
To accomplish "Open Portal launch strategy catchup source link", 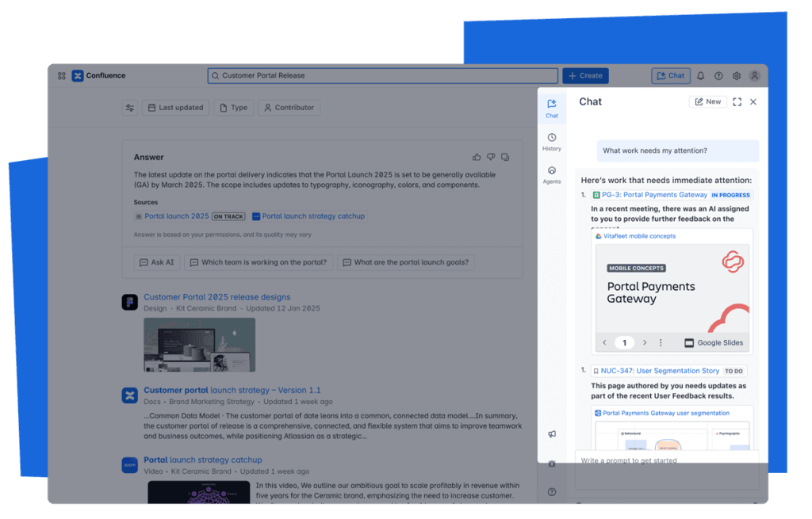I will pyautogui.click(x=313, y=216).
